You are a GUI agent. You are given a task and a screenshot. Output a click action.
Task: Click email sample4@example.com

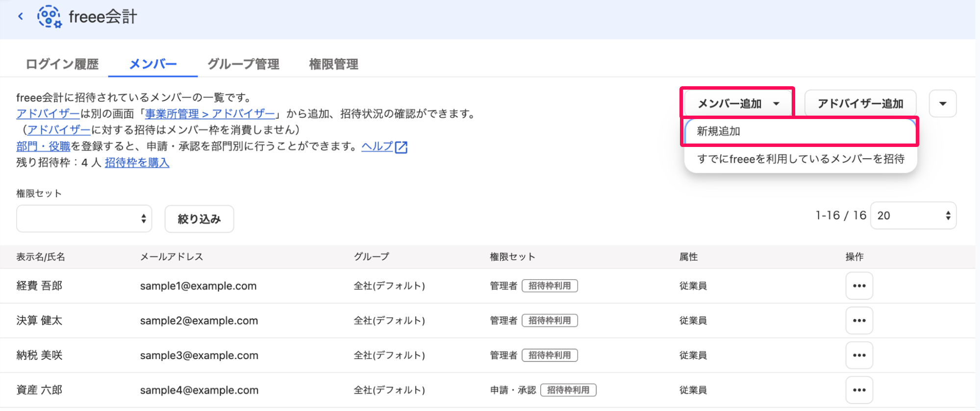coord(199,390)
